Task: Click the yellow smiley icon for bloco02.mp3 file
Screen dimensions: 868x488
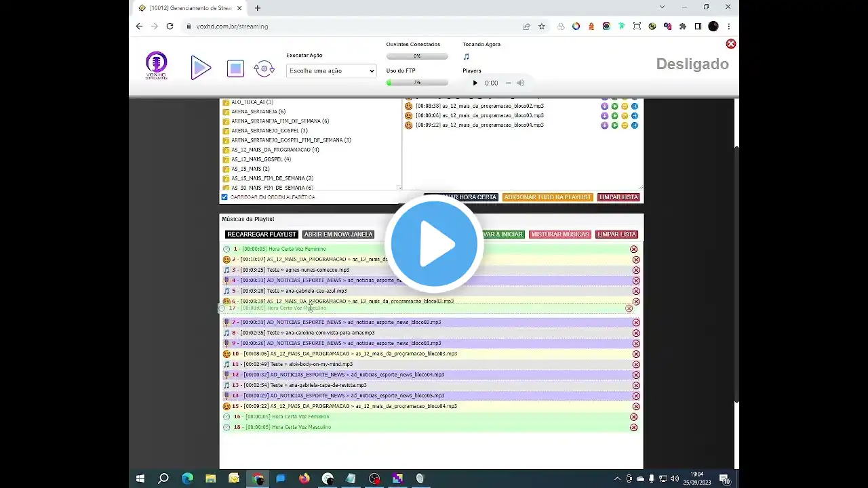Action: [625, 106]
